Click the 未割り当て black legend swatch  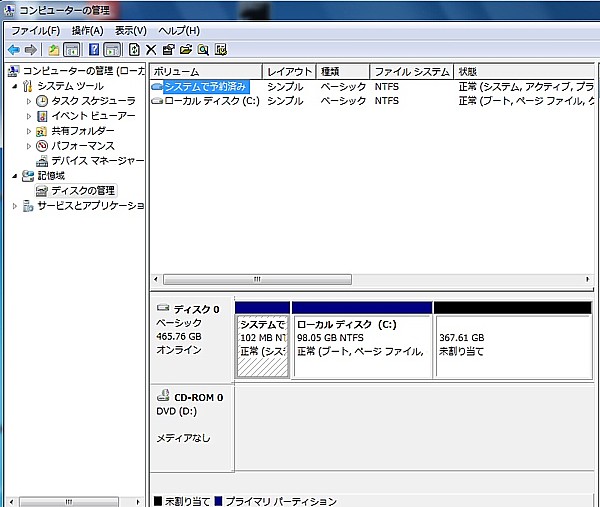tap(158, 501)
